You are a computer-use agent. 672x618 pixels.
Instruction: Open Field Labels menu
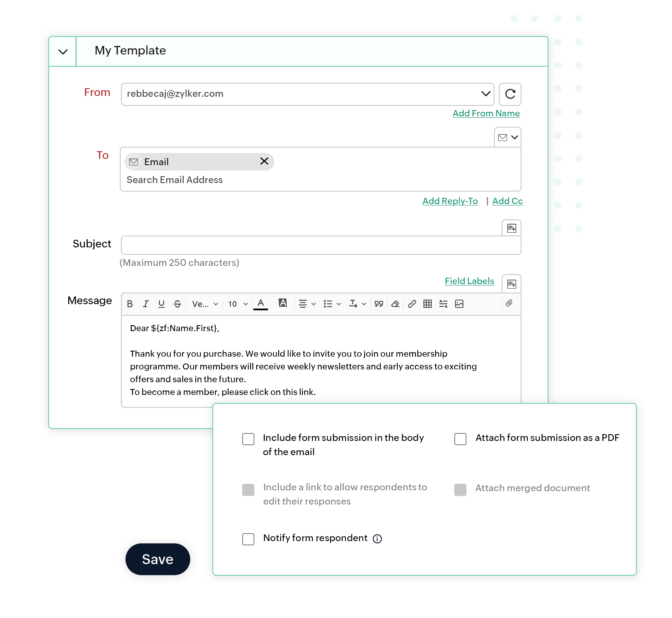click(x=471, y=281)
